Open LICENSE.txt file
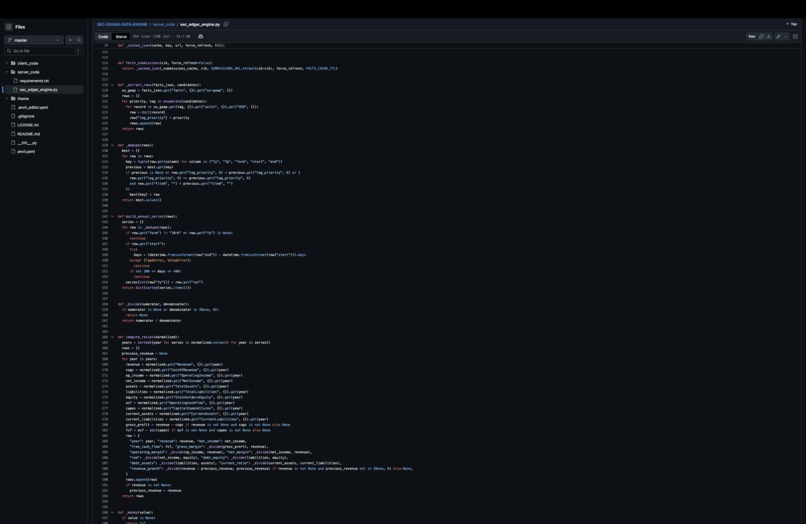Viewport: 806px width, 524px height. (28, 125)
